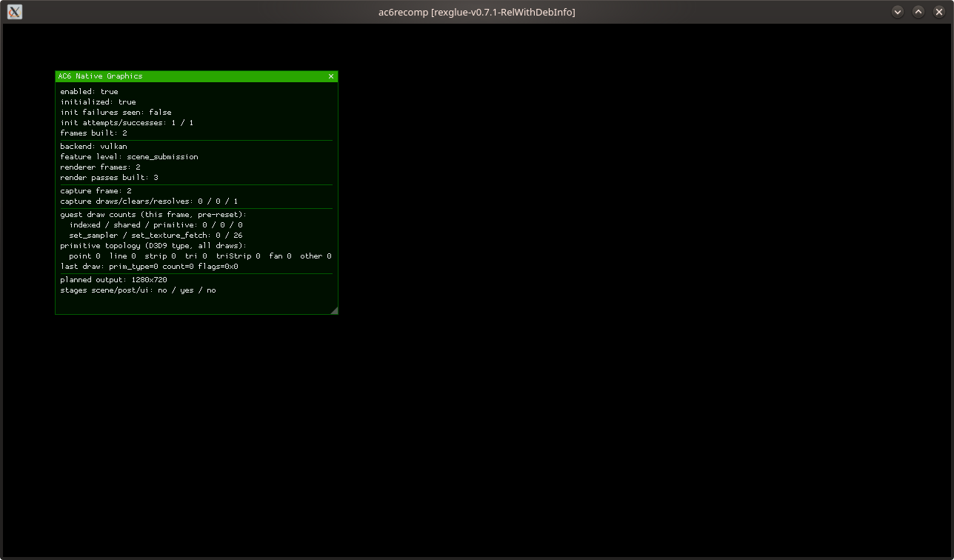This screenshot has height=560, width=954.
Task: Select the 'capture frame: 2' line
Action: tap(96, 191)
